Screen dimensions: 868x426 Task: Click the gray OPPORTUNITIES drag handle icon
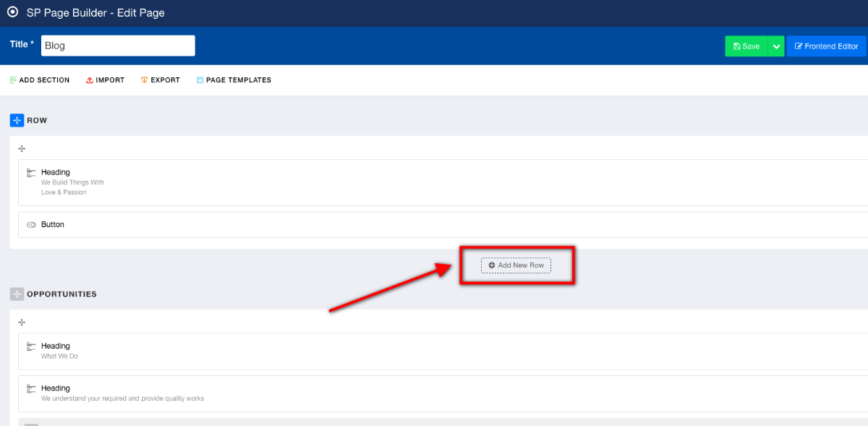pos(16,294)
